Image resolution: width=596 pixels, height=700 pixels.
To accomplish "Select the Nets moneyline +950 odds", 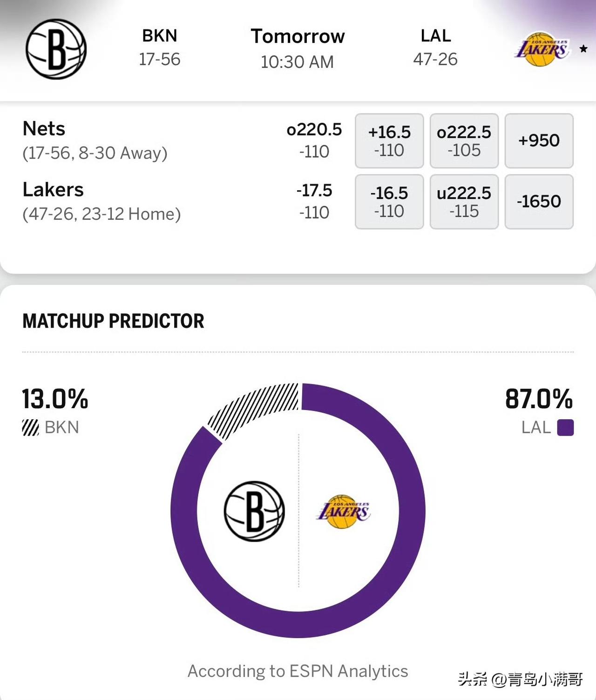I will (539, 140).
